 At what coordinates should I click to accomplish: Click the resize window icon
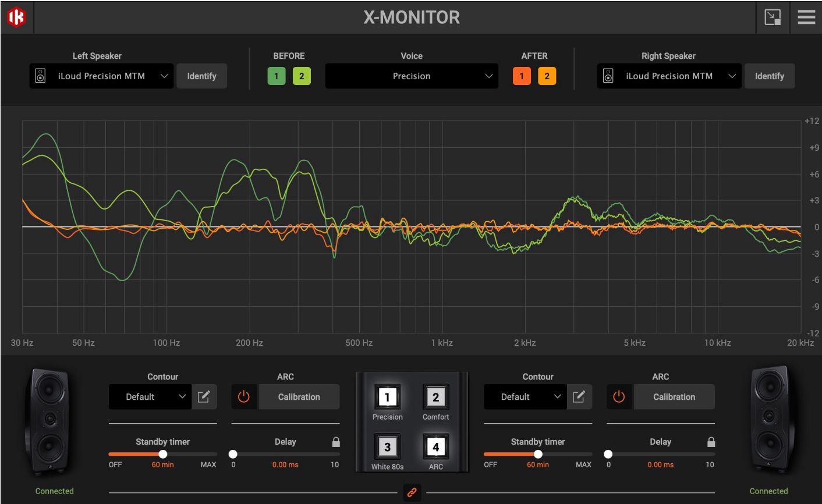774,17
